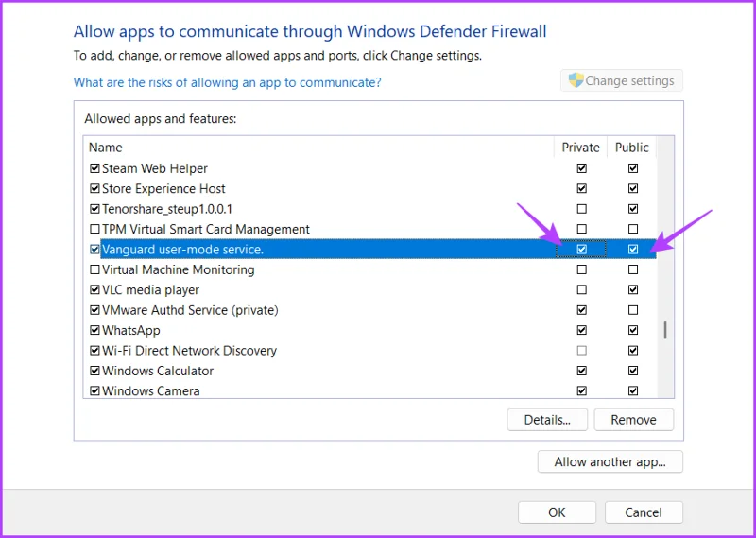Toggle Public checkbox for Windows Camera
The width and height of the screenshot is (756, 538).
tap(633, 390)
